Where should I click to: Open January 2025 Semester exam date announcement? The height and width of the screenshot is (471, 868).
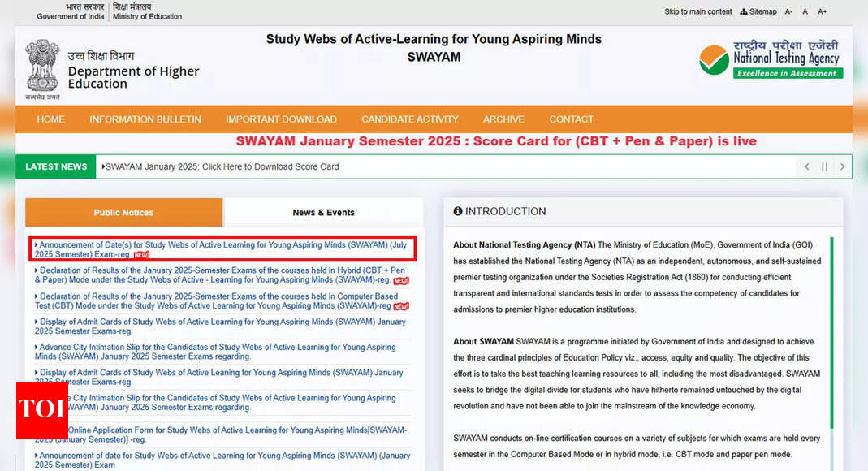click(x=222, y=460)
